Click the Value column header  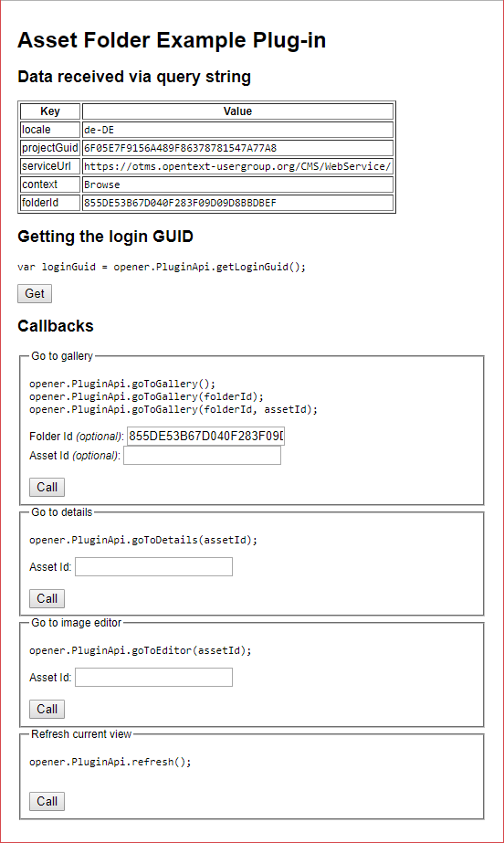[237, 111]
